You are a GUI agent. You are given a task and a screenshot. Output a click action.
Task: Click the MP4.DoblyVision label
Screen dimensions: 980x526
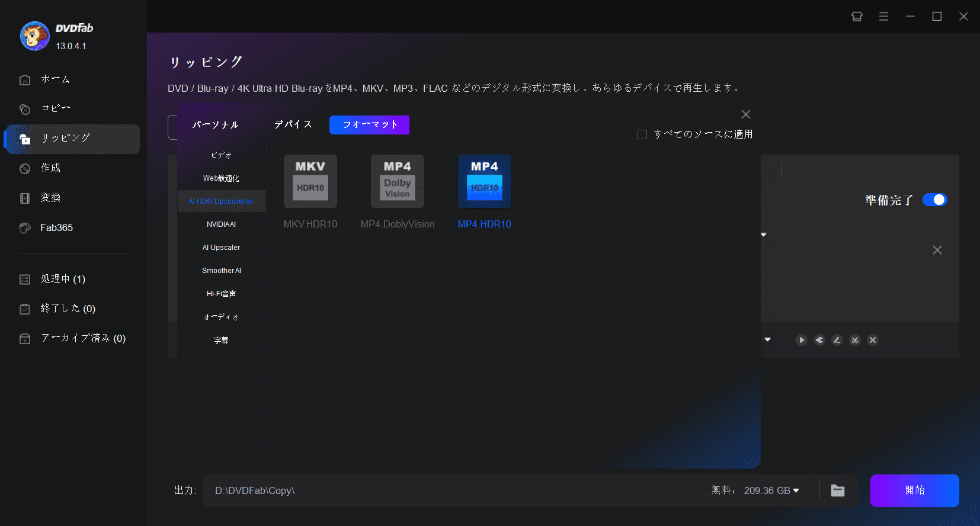point(398,224)
